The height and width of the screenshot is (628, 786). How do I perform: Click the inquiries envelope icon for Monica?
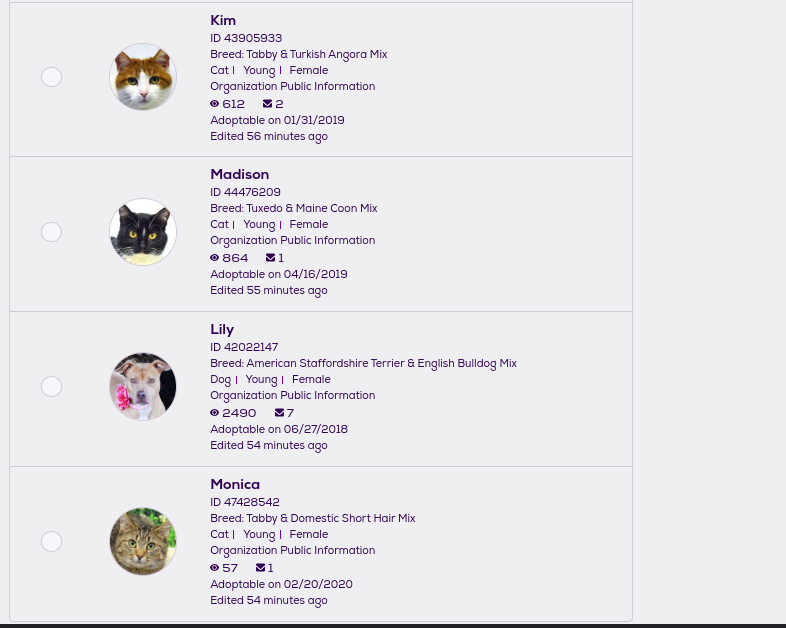[261, 568]
